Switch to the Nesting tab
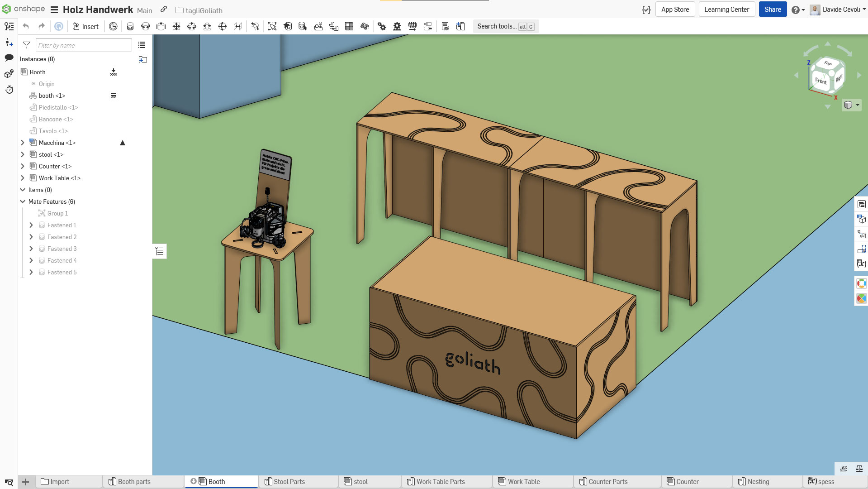This screenshot has height=489, width=868. 758,482
